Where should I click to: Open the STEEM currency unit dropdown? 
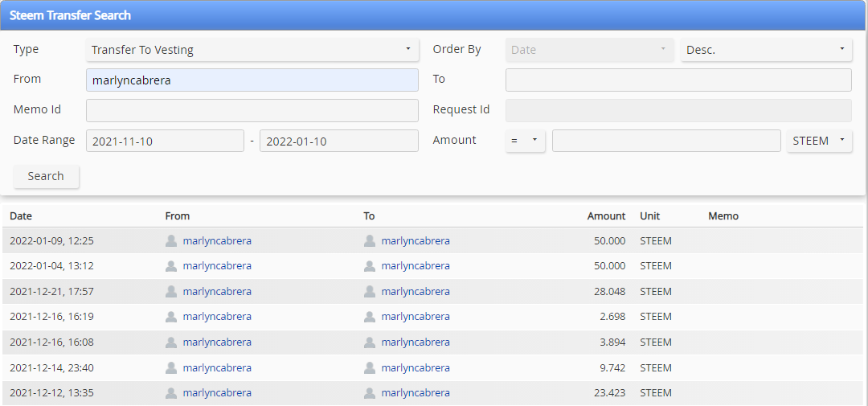click(x=819, y=141)
